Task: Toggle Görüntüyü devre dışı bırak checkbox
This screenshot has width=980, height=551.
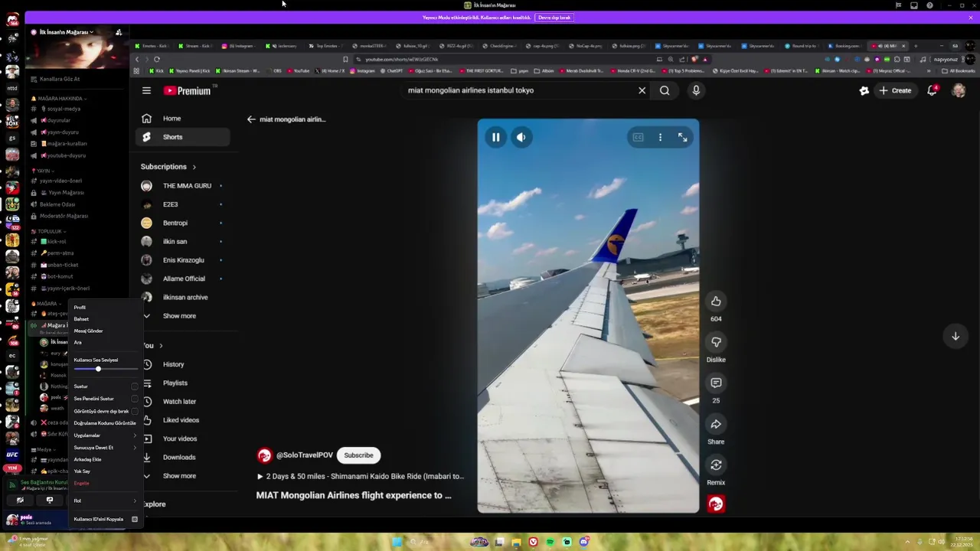Action: click(x=135, y=411)
